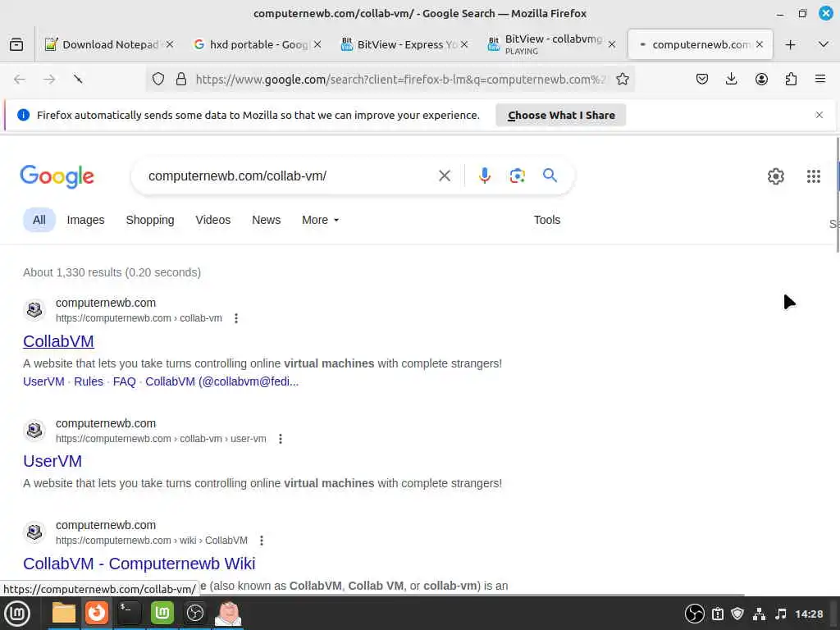Select the Images search filter
840x630 pixels.
(x=85, y=220)
